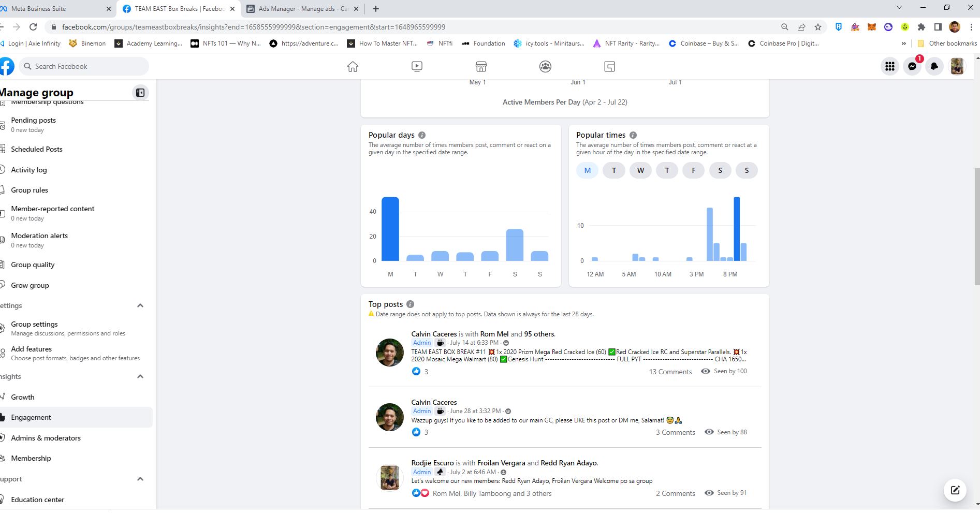
Task: Show info about Popular times
Action: (x=633, y=135)
